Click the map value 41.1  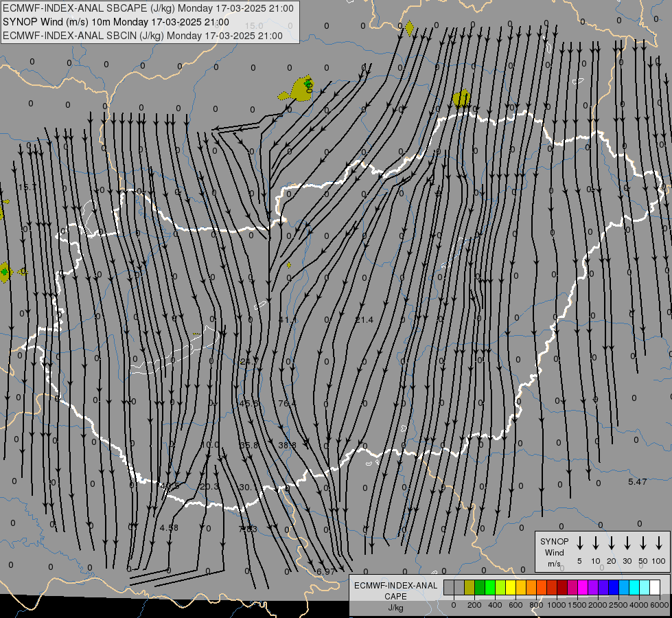click(287, 319)
